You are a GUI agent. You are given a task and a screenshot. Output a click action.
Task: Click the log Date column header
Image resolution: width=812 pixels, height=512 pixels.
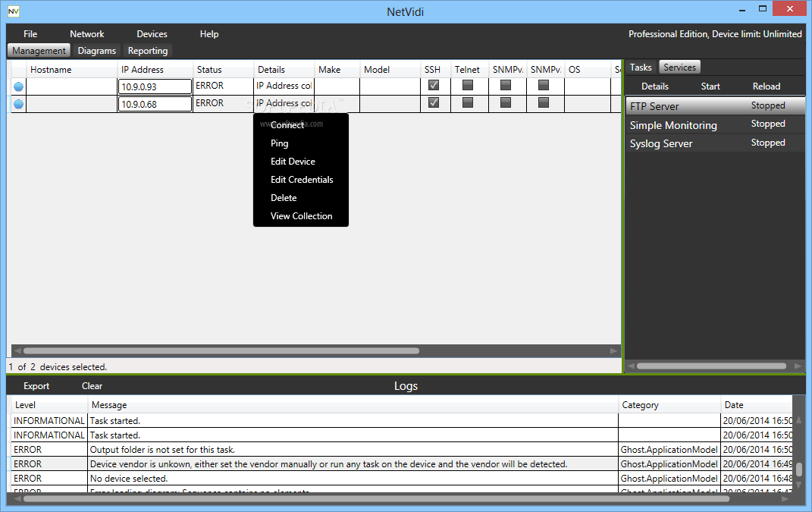click(x=757, y=405)
